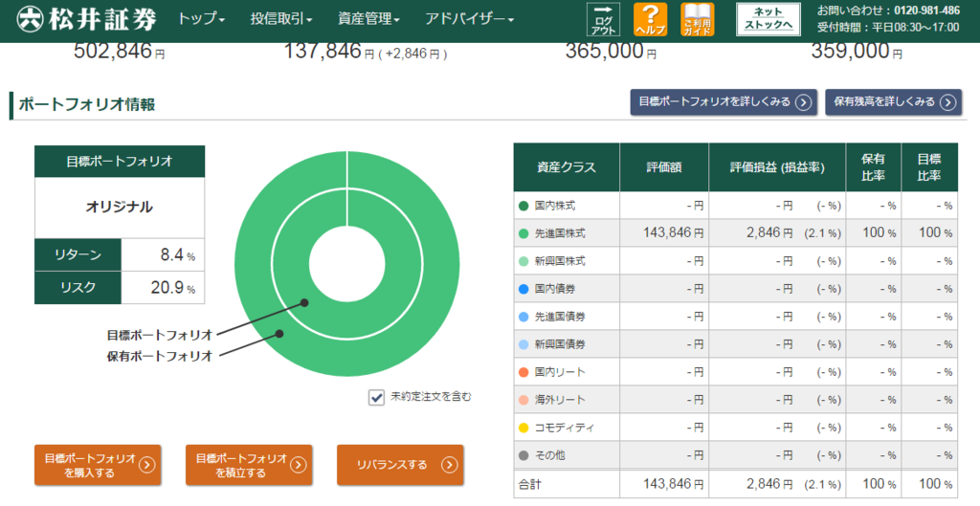This screenshot has width=980, height=506.
Task: Click コモディティ row label
Action: click(x=565, y=428)
